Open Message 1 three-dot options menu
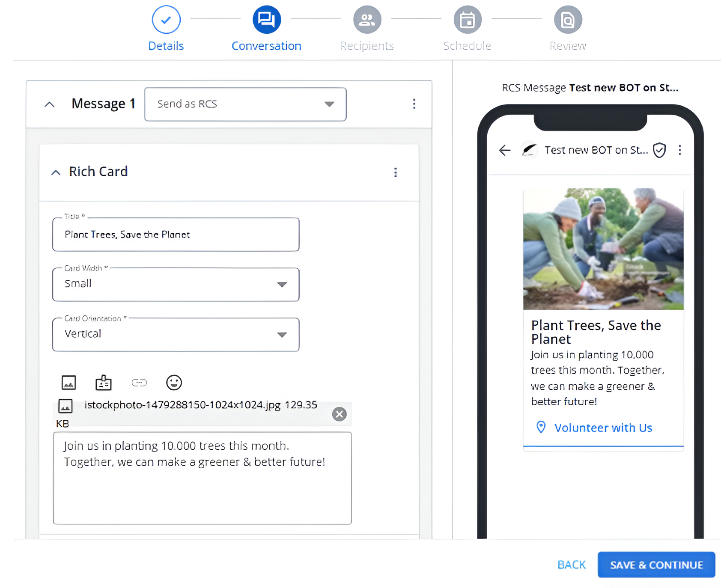This screenshot has width=721, height=588. [x=414, y=104]
